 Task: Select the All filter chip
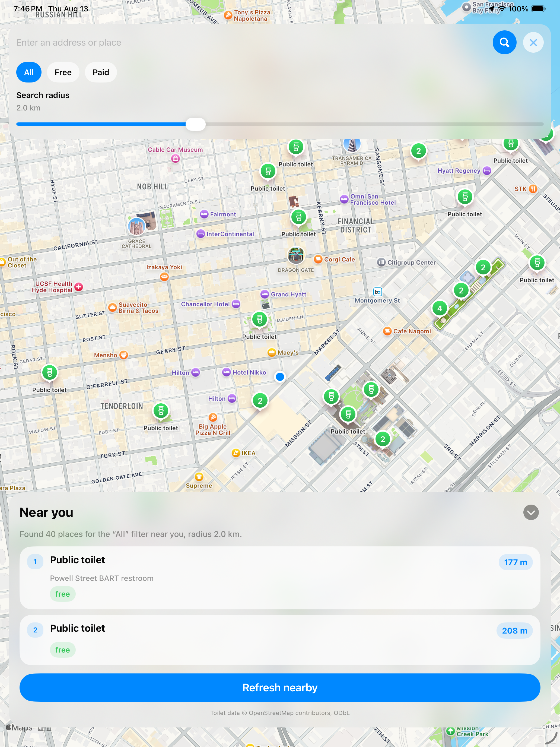pos(29,72)
